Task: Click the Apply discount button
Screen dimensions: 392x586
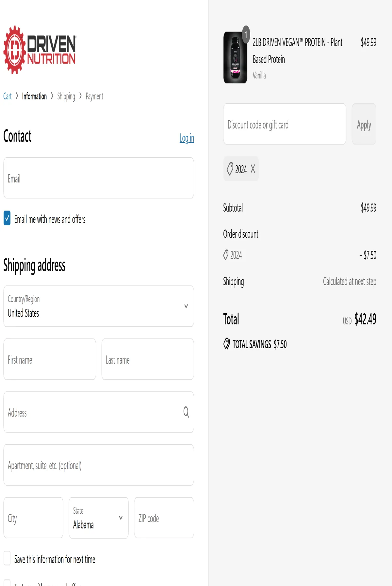Action: pos(364,124)
